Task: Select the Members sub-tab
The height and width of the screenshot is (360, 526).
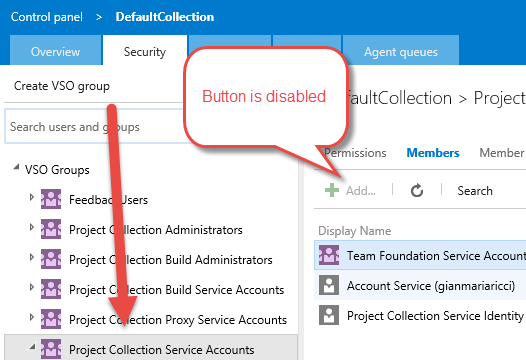Action: click(433, 153)
